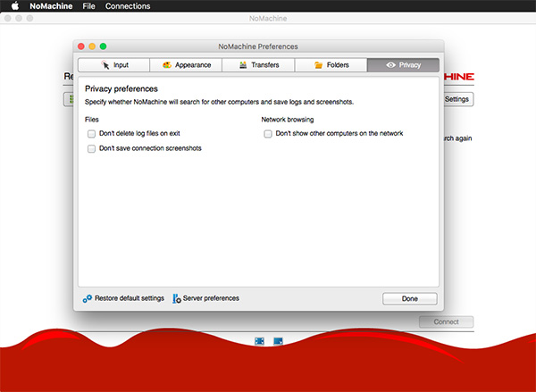Click the Transfers tab icon
The height and width of the screenshot is (392, 536).
(243, 65)
